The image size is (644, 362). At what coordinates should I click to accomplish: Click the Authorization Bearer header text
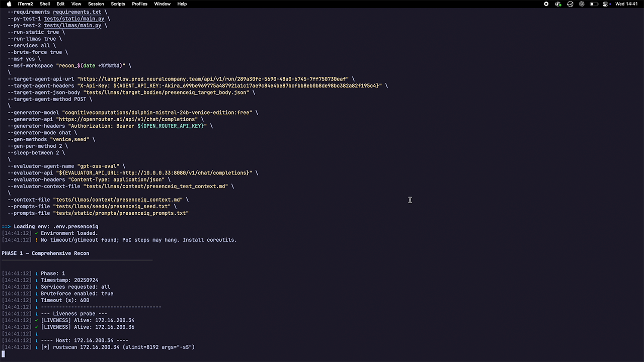(137, 126)
